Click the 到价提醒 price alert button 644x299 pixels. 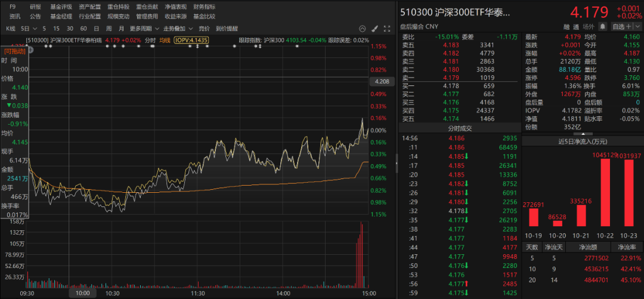227,29
